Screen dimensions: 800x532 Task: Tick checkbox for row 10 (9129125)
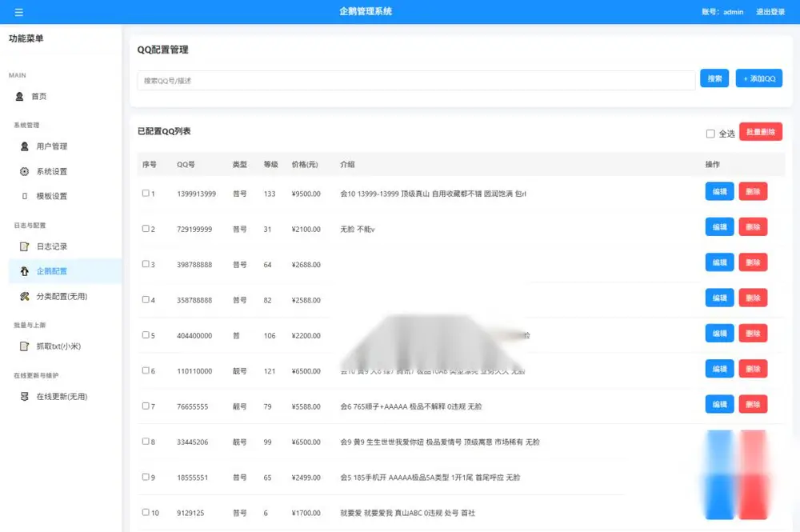coord(146,512)
